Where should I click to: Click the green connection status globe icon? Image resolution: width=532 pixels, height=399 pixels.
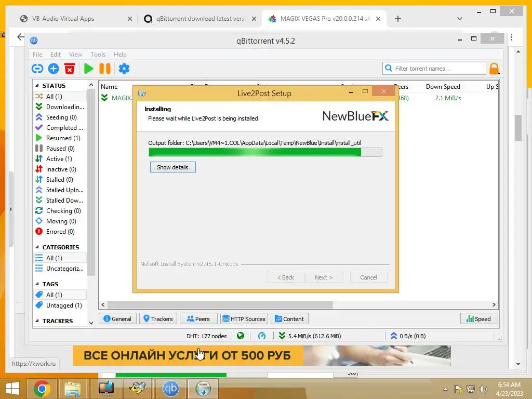click(241, 336)
